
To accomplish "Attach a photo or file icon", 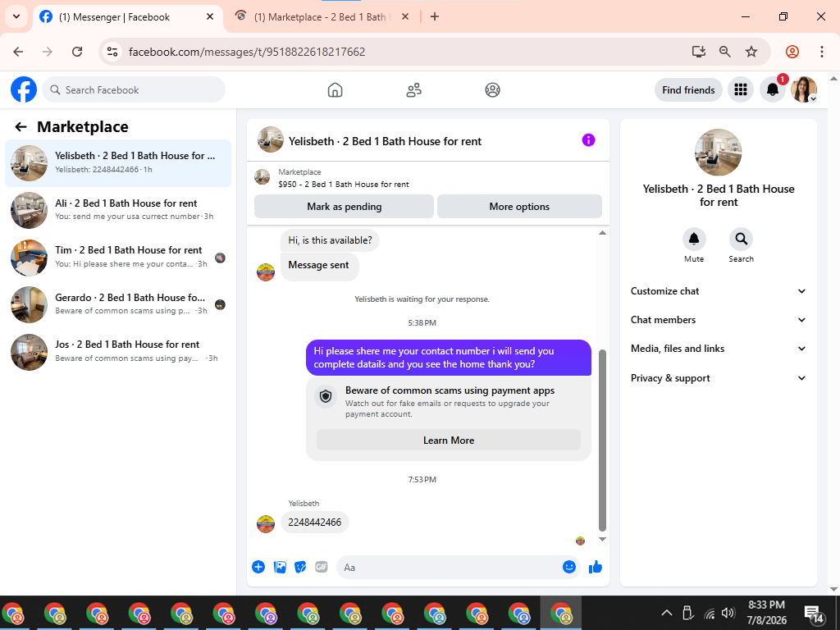I will tap(280, 567).
